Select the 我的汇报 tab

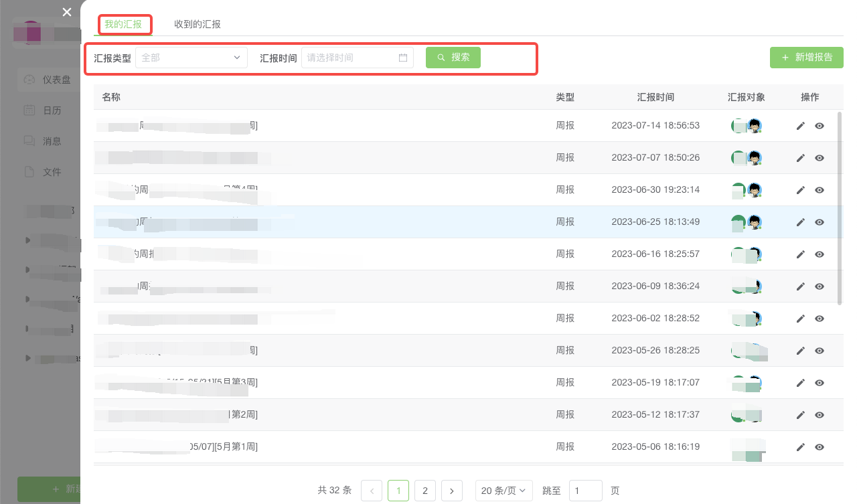point(125,23)
